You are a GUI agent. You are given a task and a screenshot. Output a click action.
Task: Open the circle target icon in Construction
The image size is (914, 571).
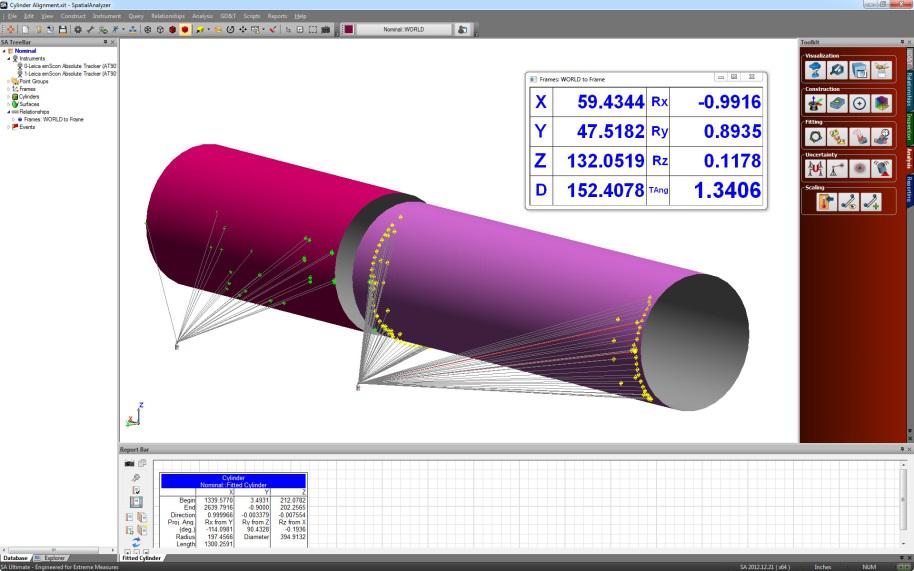click(858, 104)
